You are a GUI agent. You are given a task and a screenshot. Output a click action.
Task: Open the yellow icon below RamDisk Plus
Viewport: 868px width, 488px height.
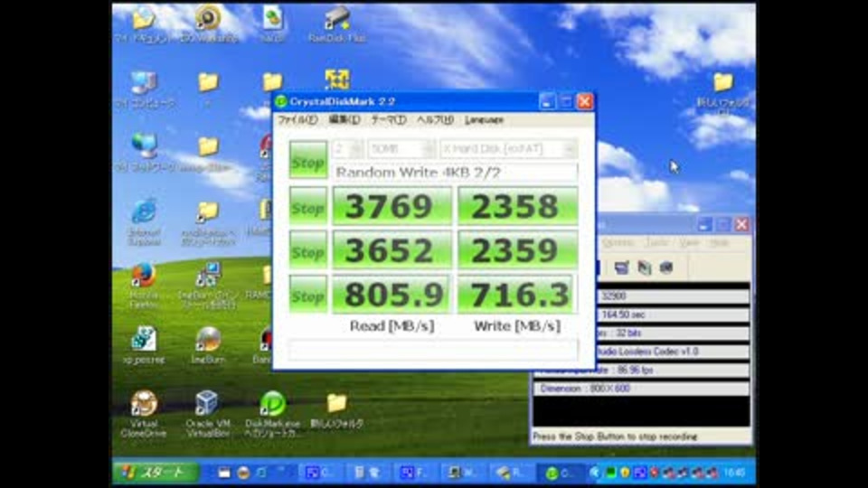[337, 80]
